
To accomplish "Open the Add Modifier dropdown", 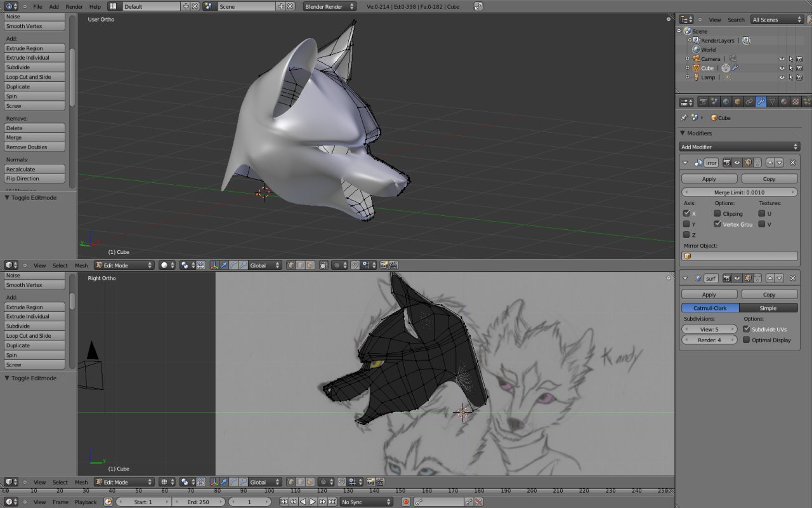I will (739, 147).
